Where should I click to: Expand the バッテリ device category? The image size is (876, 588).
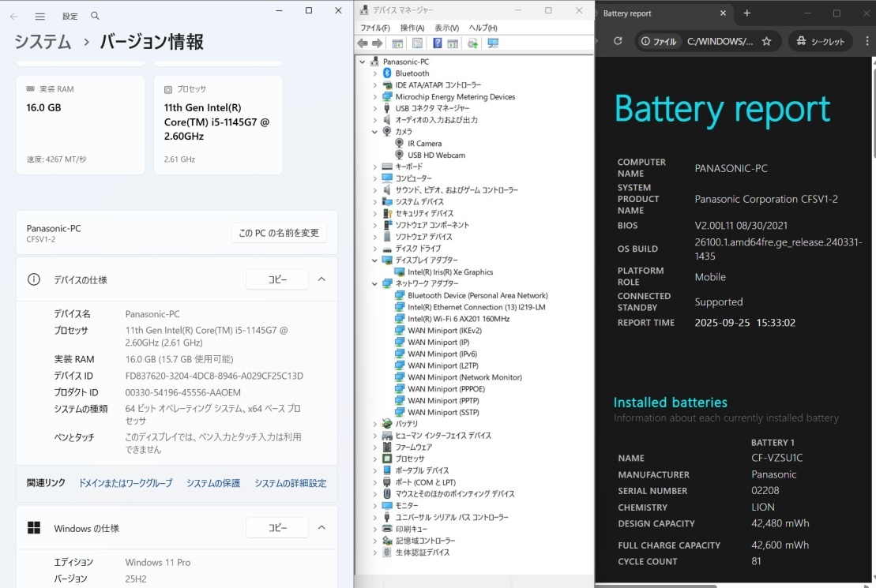(374, 424)
